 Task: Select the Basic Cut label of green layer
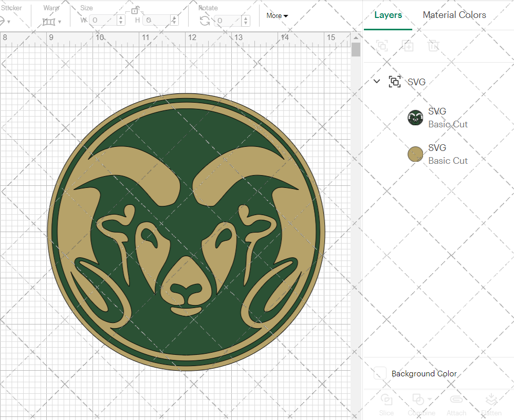pyautogui.click(x=448, y=124)
